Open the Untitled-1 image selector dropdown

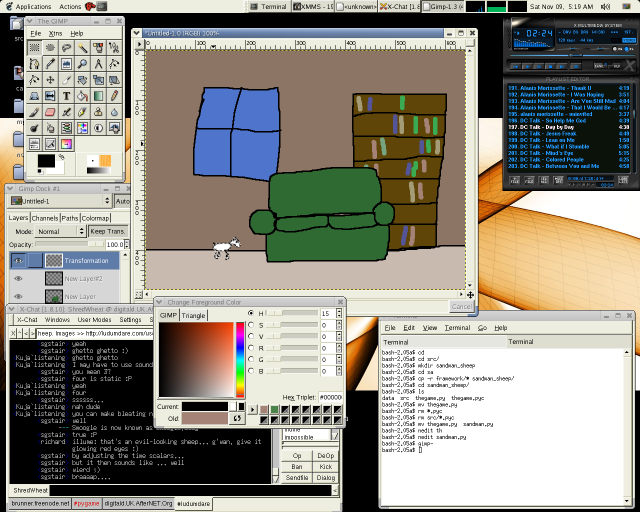tap(60, 201)
